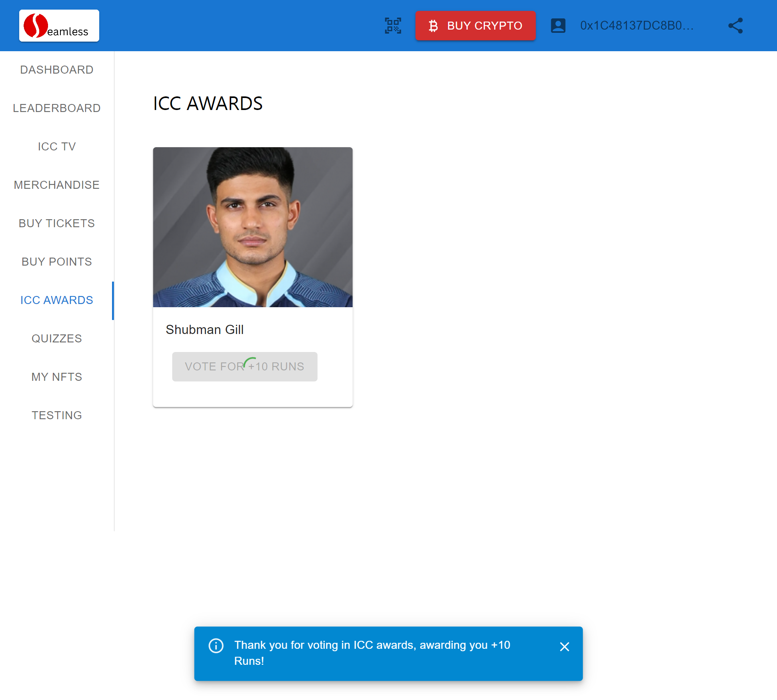Open the TESTING sidebar item
This screenshot has height=700, width=777.
(57, 415)
